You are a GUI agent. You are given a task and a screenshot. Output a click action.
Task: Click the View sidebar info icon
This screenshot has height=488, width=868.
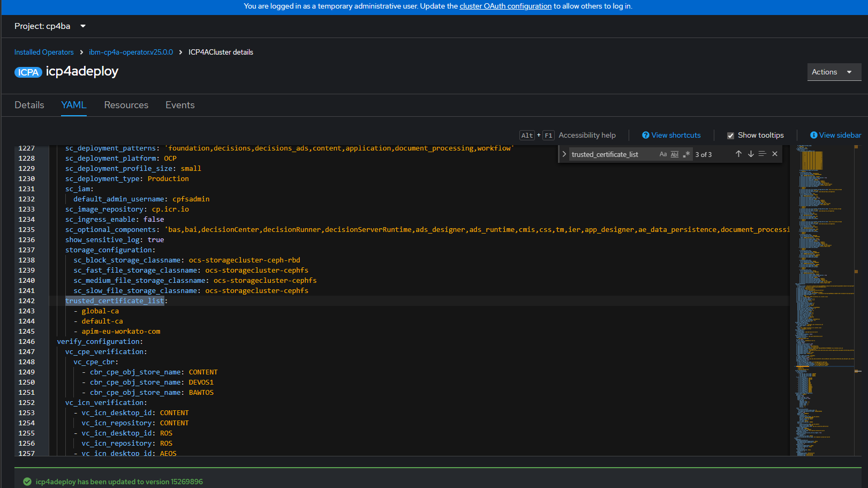tap(813, 136)
